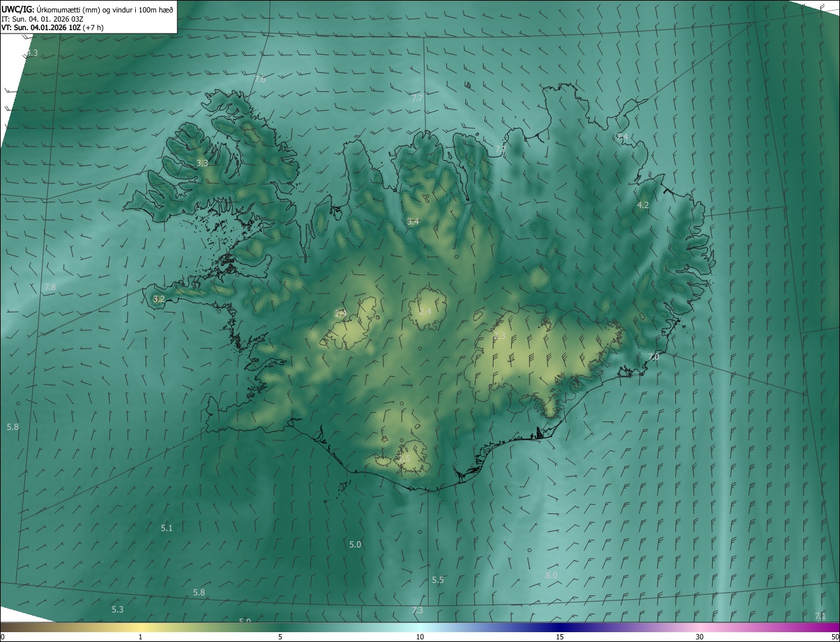840x642 pixels.
Task: Click the 5.5 value label south of Iceland
Action: (438, 580)
